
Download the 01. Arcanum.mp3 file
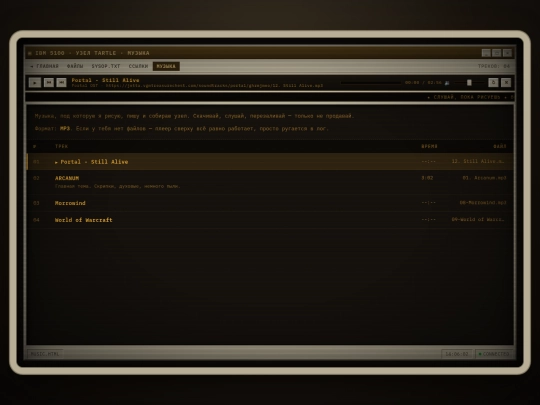484,178
